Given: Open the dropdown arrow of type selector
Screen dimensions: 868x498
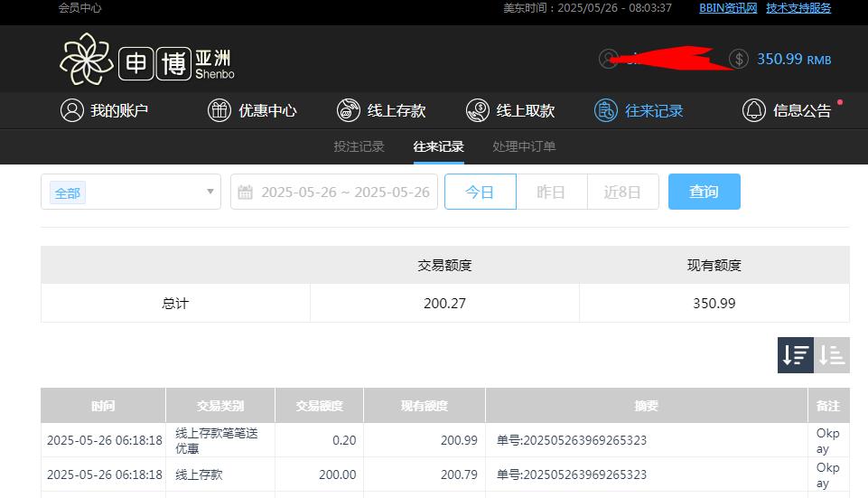Looking at the screenshot, I should coord(210,192).
